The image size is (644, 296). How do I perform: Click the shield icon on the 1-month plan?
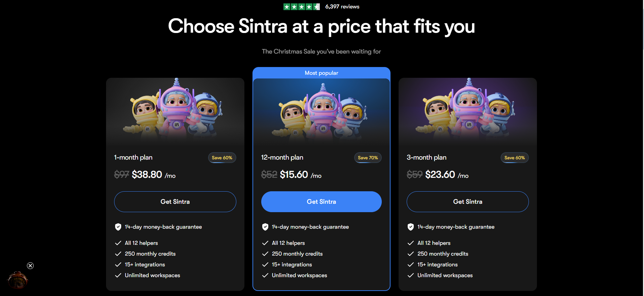coord(118,227)
